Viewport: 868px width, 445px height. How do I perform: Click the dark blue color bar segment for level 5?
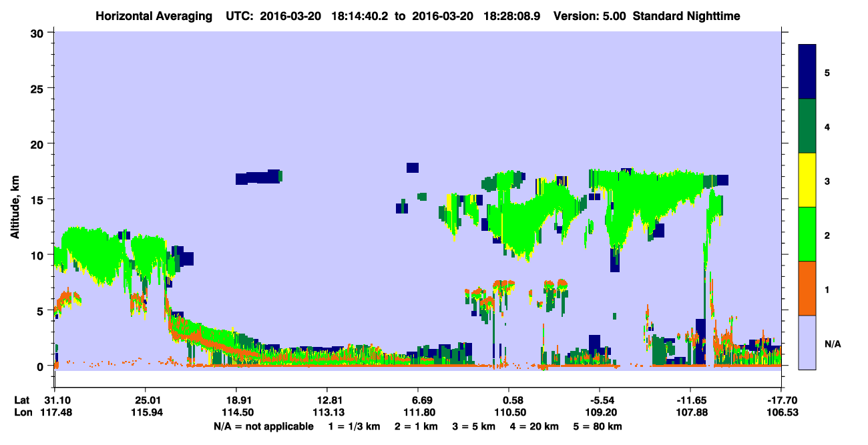(x=807, y=72)
